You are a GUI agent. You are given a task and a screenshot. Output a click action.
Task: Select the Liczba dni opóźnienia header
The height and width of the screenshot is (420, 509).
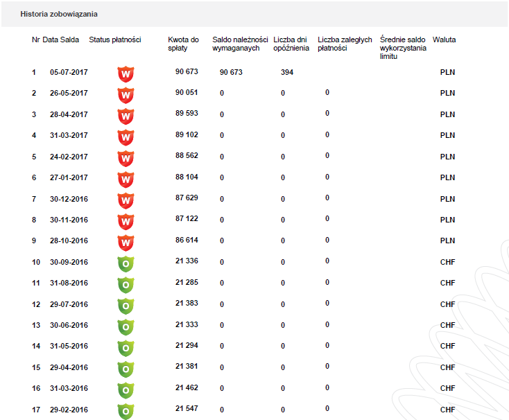tap(291, 44)
